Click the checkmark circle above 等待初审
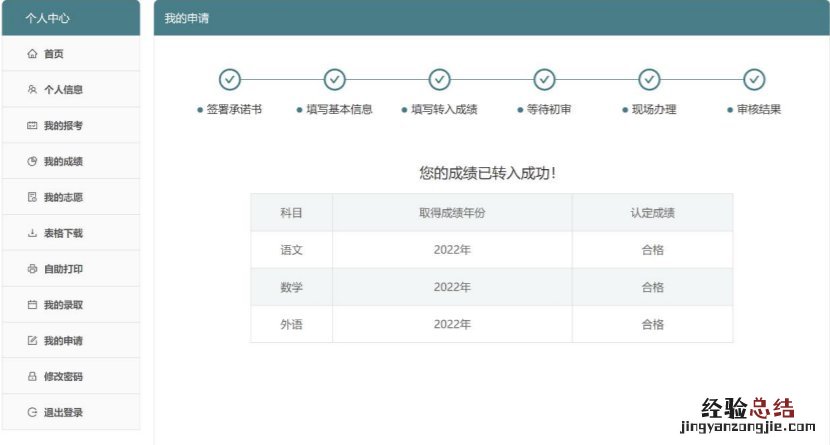The image size is (830, 445). coord(544,79)
